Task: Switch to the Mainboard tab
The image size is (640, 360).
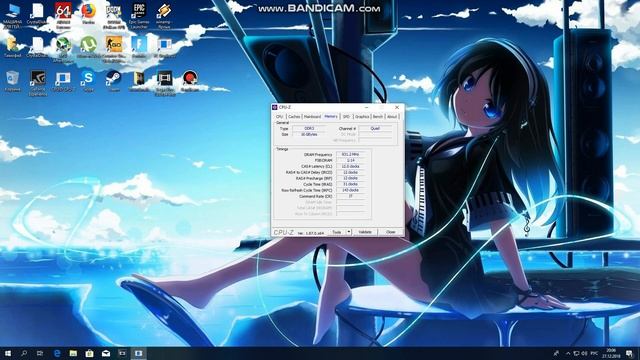Action: click(312, 117)
